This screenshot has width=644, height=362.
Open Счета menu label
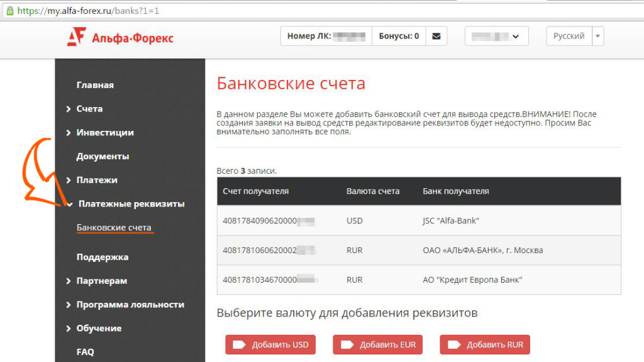tap(89, 109)
